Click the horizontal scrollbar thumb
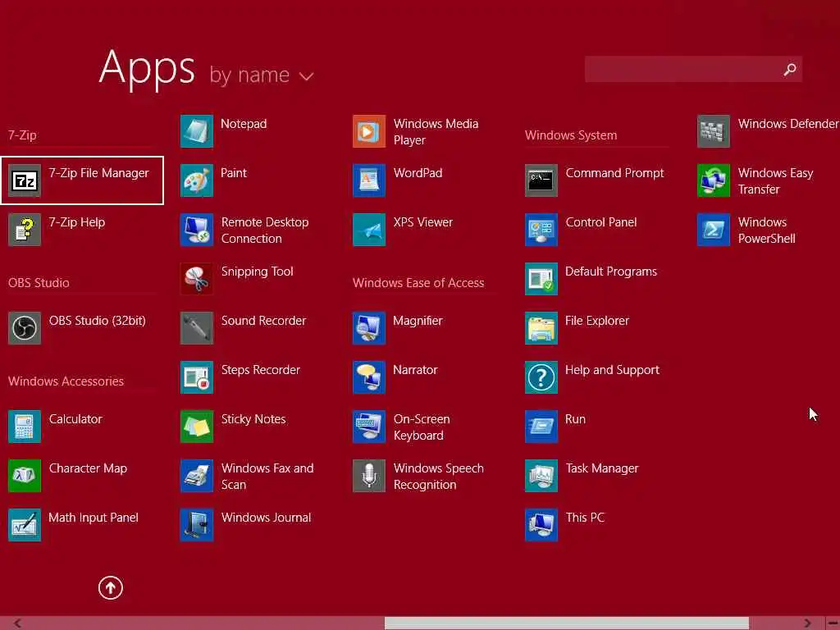The width and height of the screenshot is (840, 630). point(567,623)
